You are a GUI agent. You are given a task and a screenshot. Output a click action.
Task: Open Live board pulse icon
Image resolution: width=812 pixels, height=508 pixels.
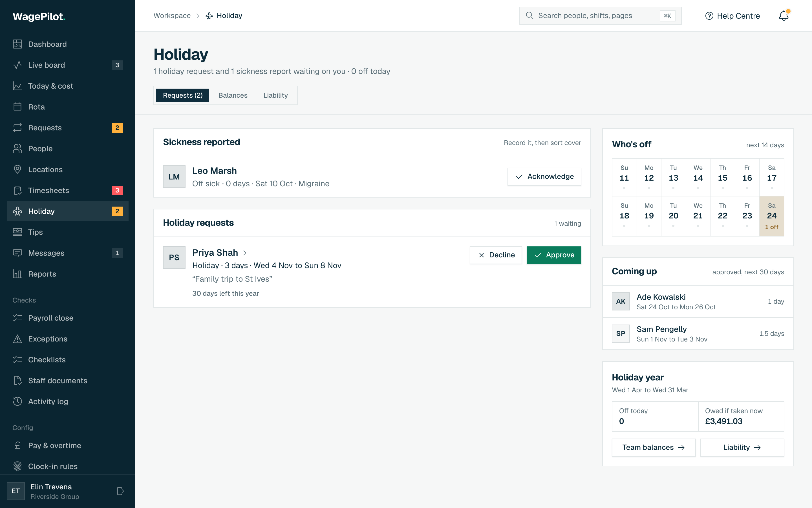click(17, 65)
